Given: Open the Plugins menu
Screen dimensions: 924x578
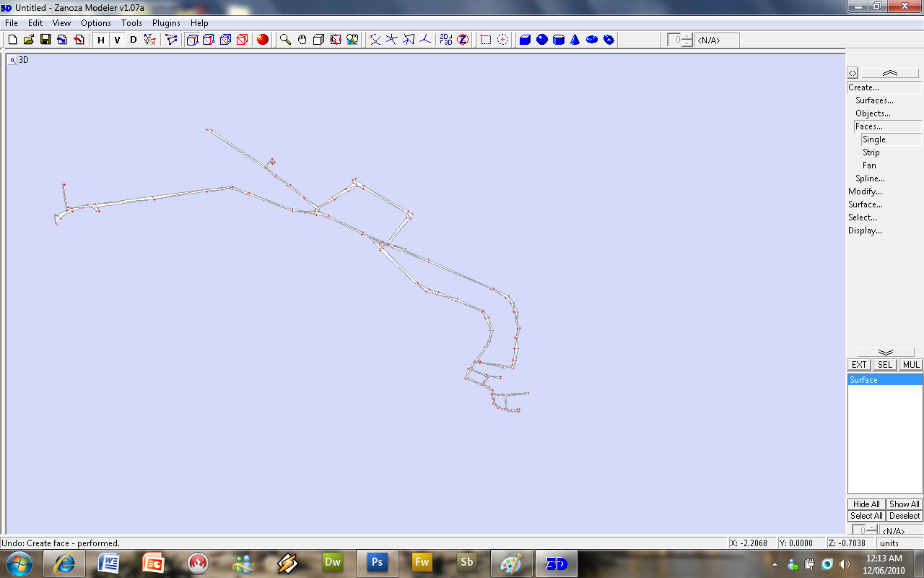Looking at the screenshot, I should coord(166,23).
